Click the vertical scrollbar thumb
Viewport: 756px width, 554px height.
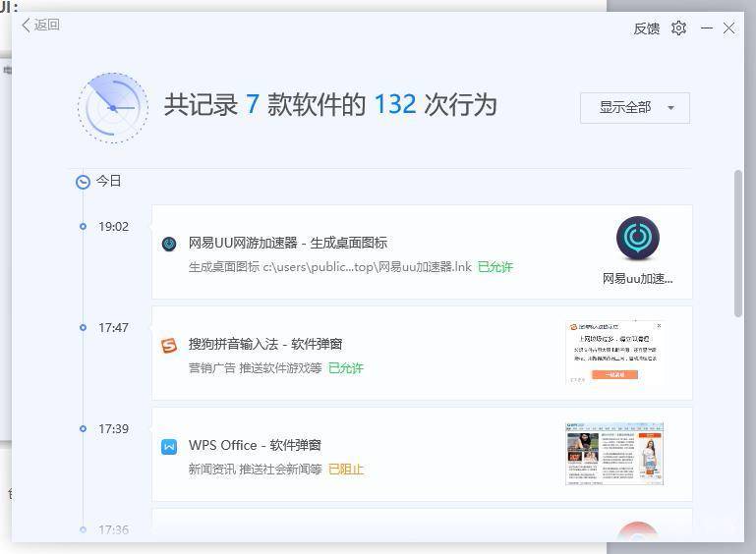pyautogui.click(x=737, y=244)
